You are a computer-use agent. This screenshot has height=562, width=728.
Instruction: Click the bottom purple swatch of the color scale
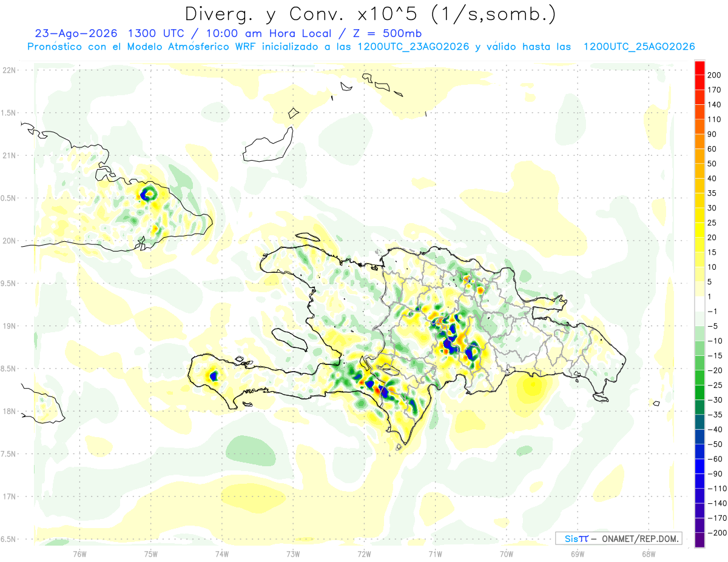point(699,540)
